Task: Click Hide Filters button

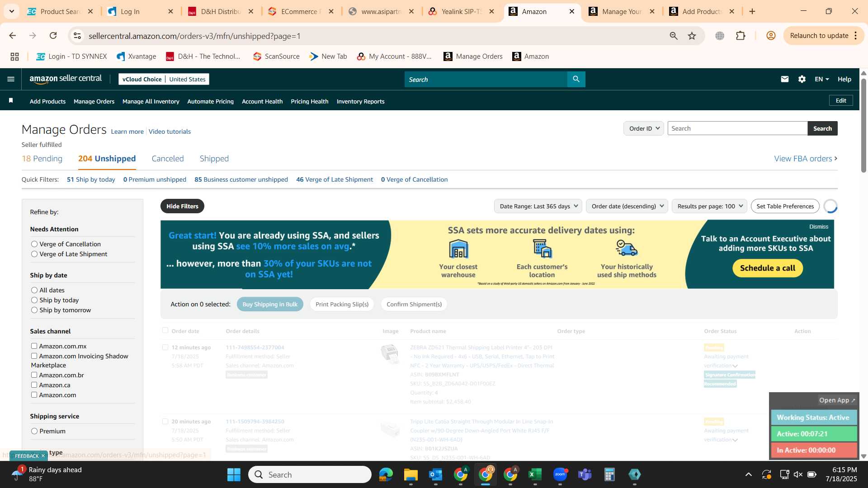Action: click(182, 206)
